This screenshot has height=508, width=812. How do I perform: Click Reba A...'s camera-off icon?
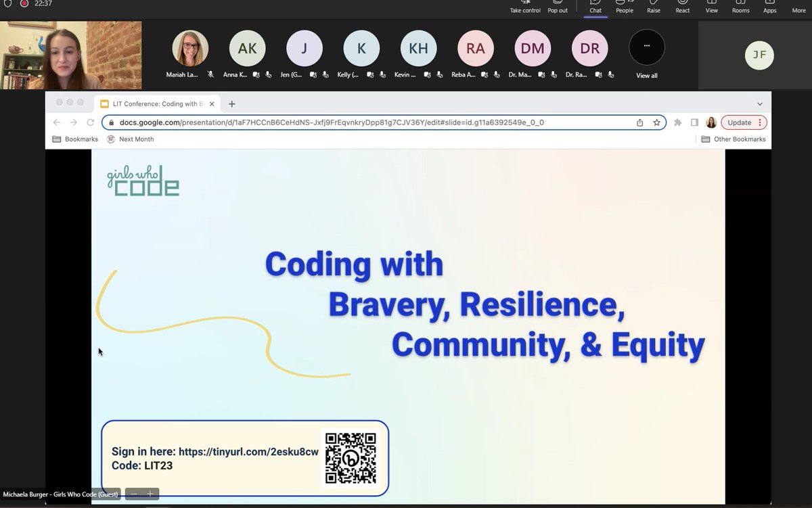click(485, 75)
